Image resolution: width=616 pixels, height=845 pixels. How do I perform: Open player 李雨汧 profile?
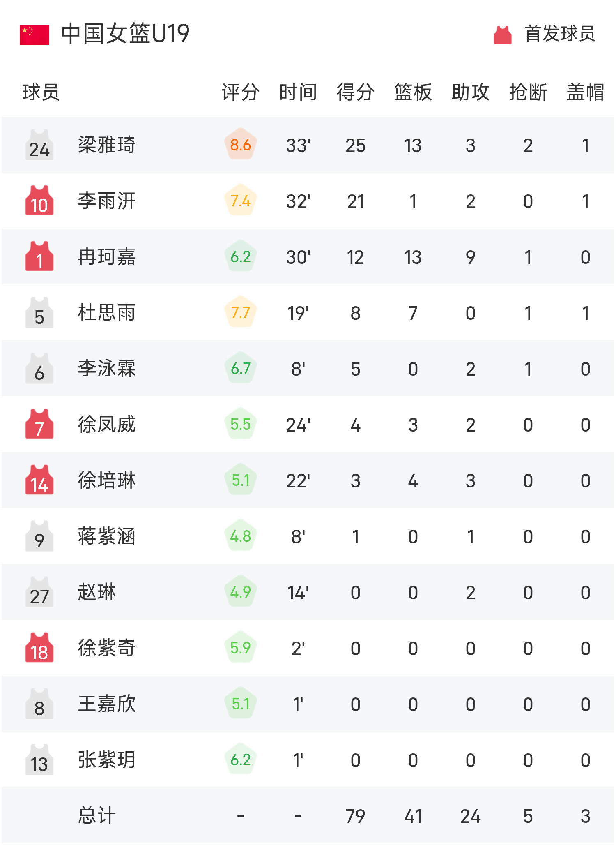[x=107, y=201]
